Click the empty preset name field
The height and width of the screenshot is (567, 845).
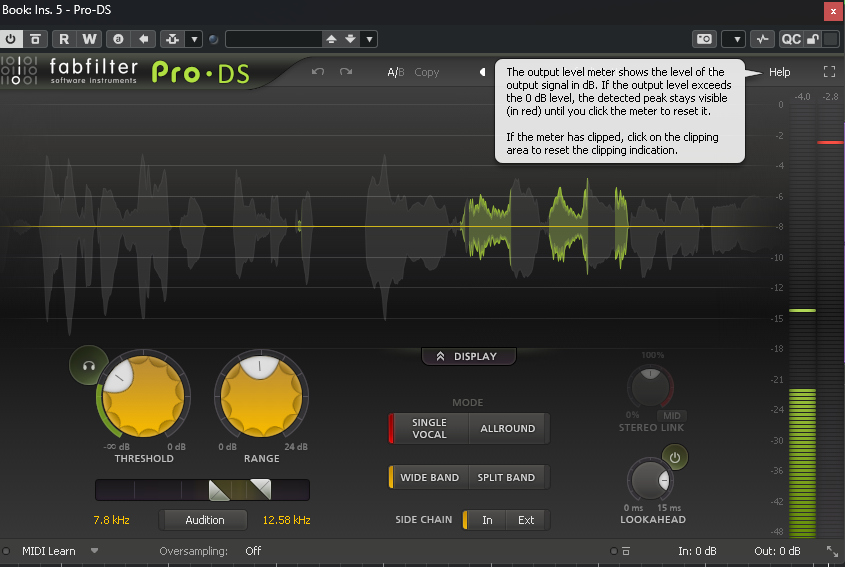pos(274,39)
